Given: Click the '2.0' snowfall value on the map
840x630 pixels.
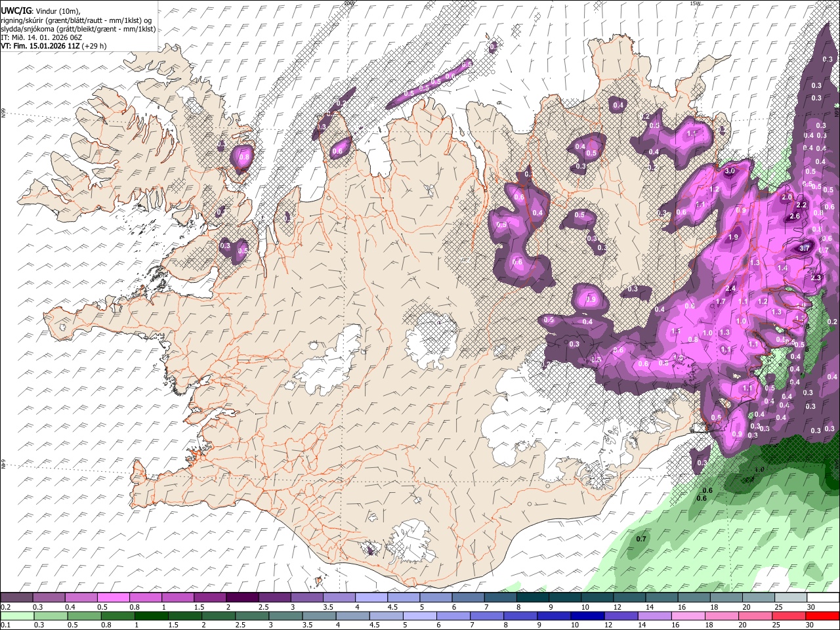Looking at the screenshot, I should pyautogui.click(x=787, y=197).
